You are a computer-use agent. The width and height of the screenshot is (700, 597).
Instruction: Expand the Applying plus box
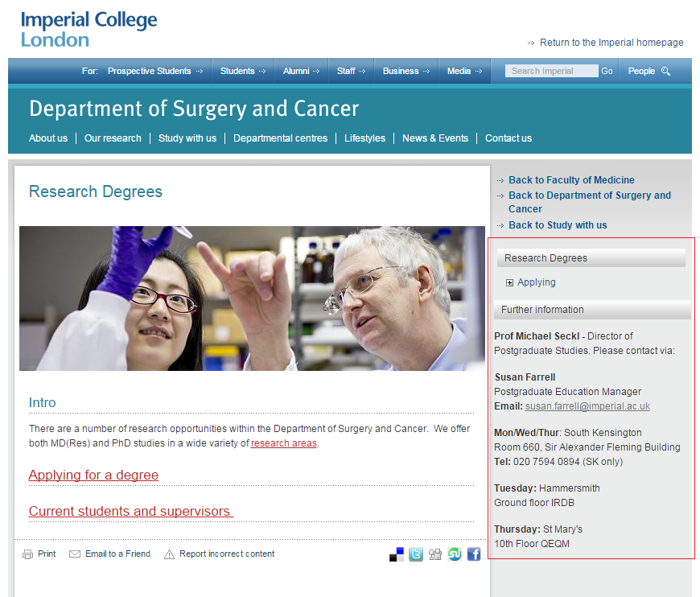coord(509,282)
